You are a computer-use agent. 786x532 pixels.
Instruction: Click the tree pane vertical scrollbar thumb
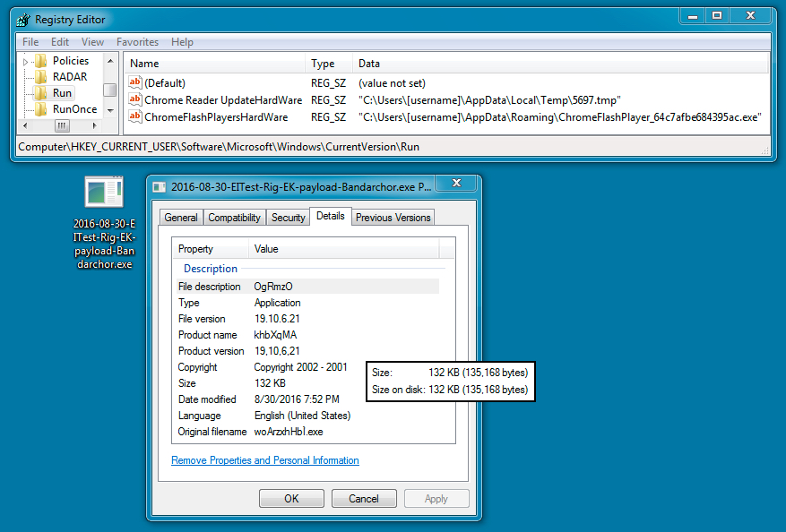[109, 90]
